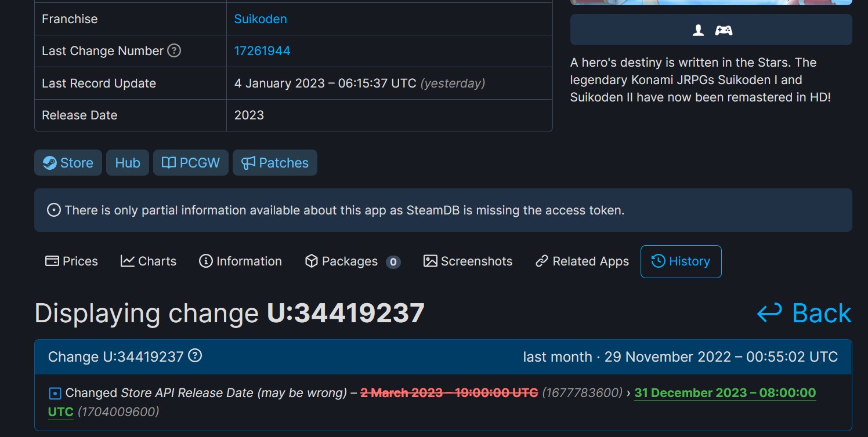
Task: Select the struck-through 2 March 2023 date
Action: (449, 393)
